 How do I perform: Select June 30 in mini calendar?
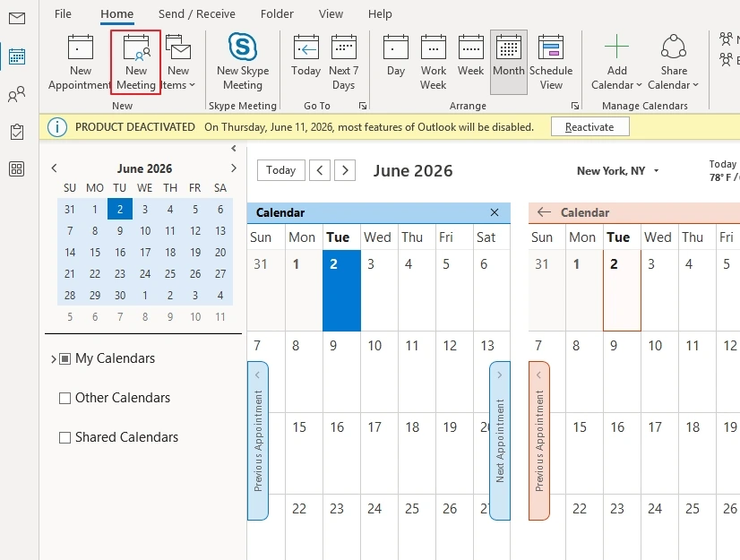[120, 296]
